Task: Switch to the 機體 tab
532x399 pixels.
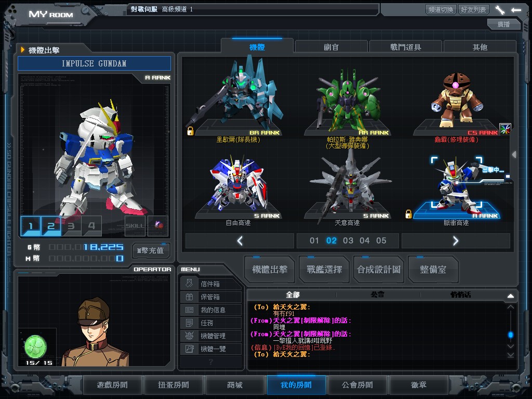Action: (257, 47)
